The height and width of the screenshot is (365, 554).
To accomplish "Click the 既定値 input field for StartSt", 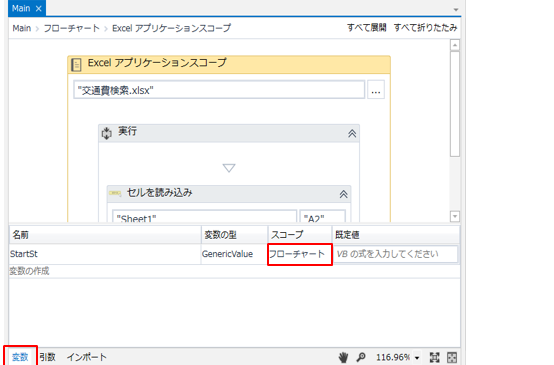I will (395, 254).
